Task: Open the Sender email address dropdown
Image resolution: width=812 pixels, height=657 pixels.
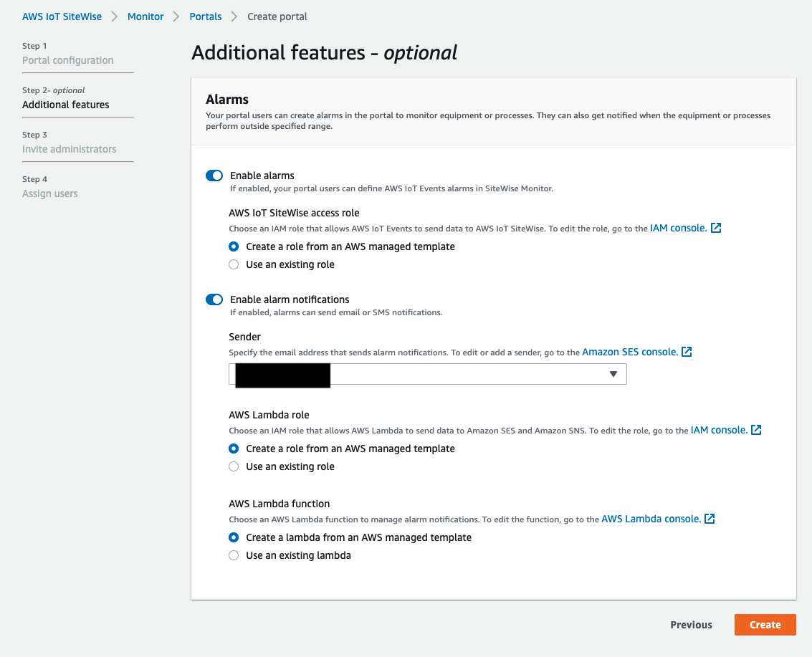Action: pyautogui.click(x=613, y=373)
